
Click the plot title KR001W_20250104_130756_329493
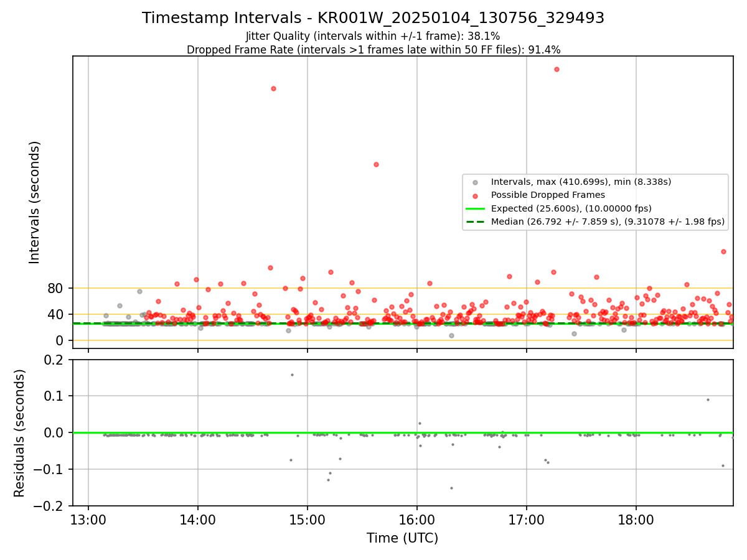[x=374, y=18]
